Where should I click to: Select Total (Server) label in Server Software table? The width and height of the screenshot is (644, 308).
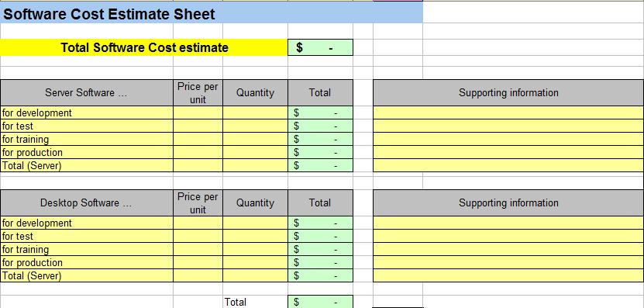(x=87, y=165)
